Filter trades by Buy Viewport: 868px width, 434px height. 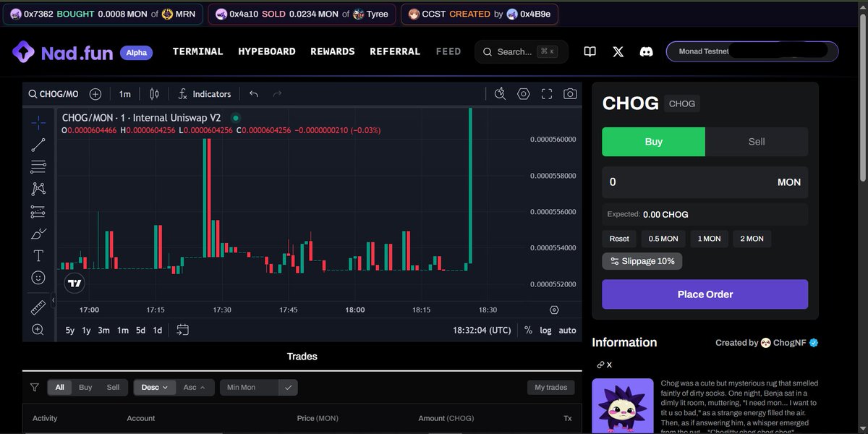pyautogui.click(x=85, y=388)
